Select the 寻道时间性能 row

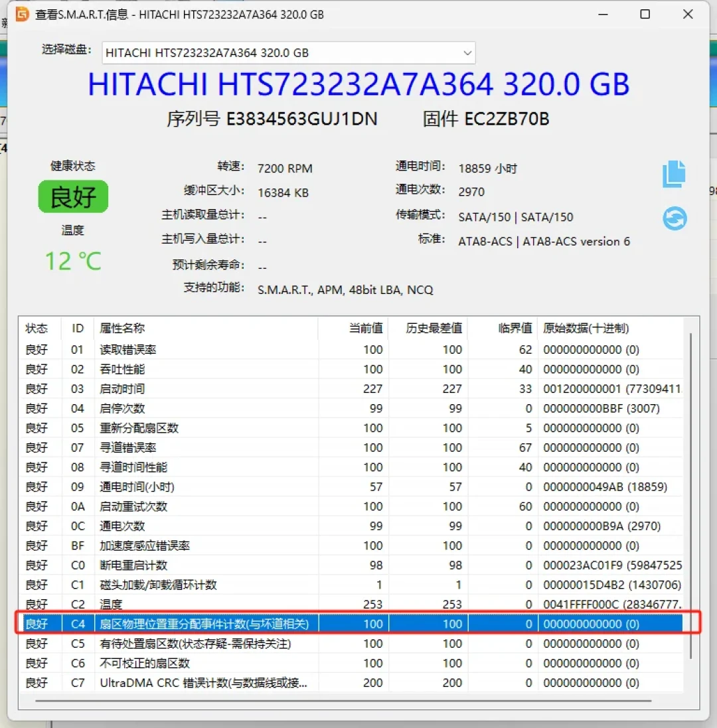351,467
